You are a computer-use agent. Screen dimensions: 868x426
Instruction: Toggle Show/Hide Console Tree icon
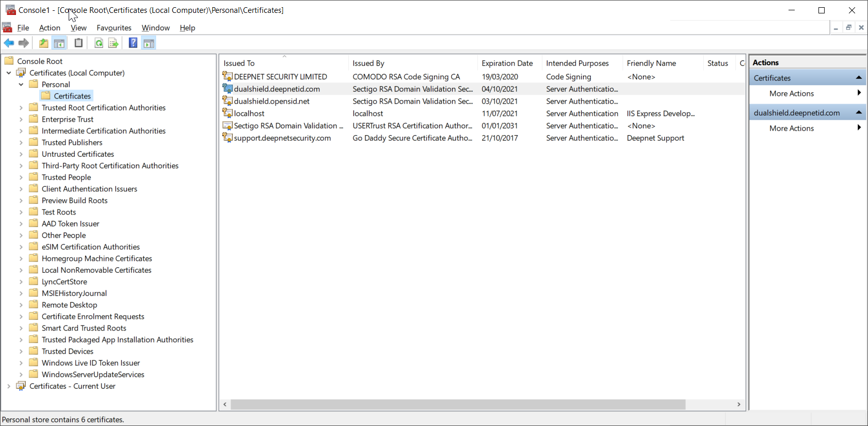tap(59, 43)
